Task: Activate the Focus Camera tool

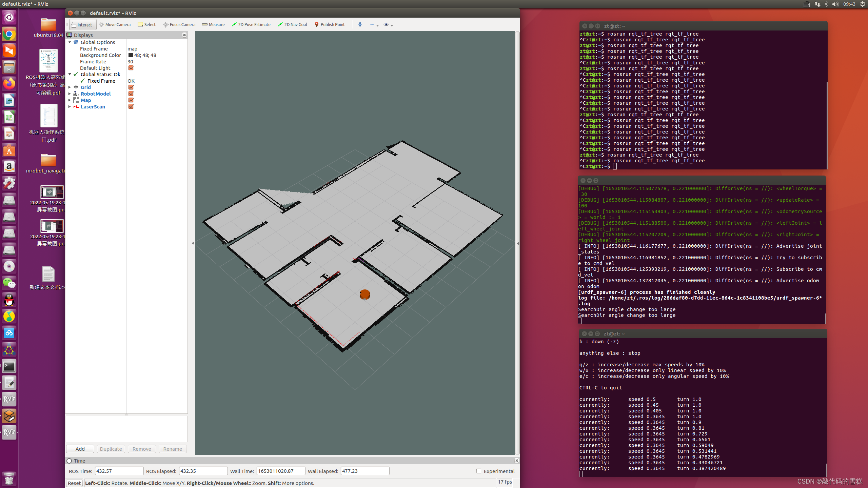Action: [179, 24]
